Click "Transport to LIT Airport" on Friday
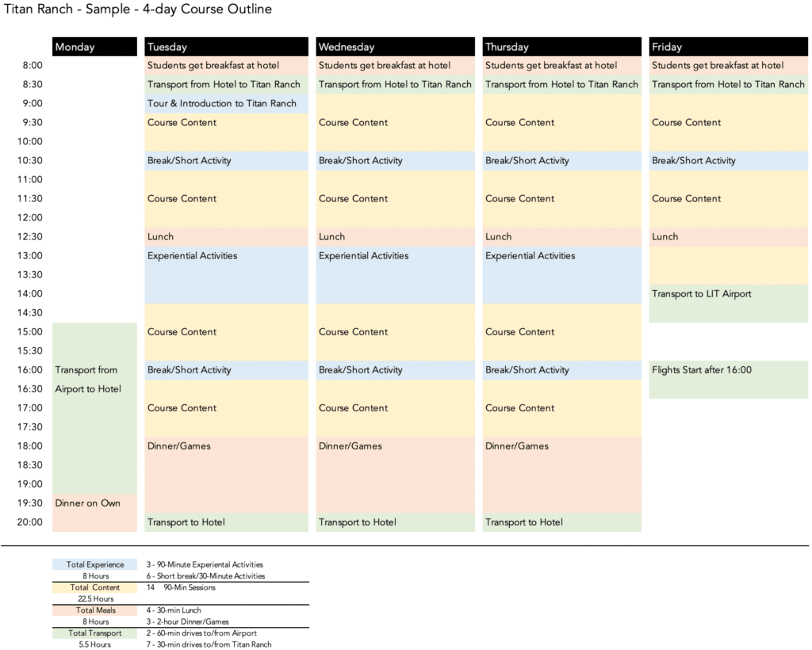 click(x=729, y=304)
